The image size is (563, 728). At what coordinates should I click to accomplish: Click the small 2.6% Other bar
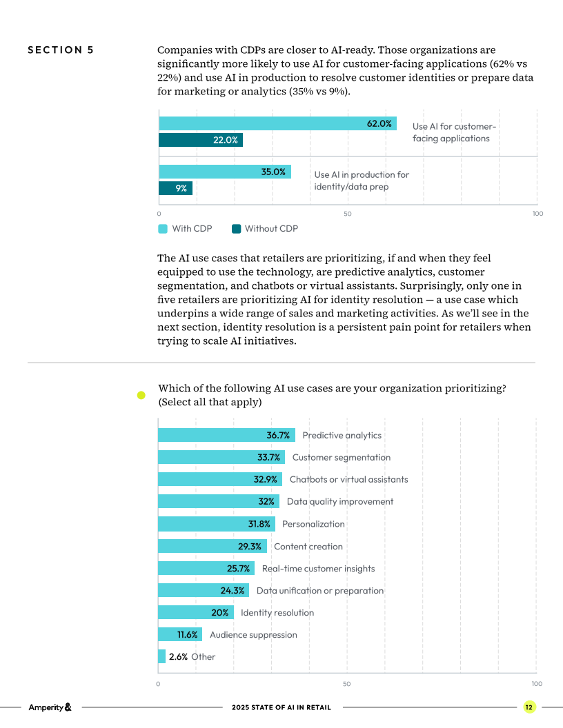(x=161, y=656)
